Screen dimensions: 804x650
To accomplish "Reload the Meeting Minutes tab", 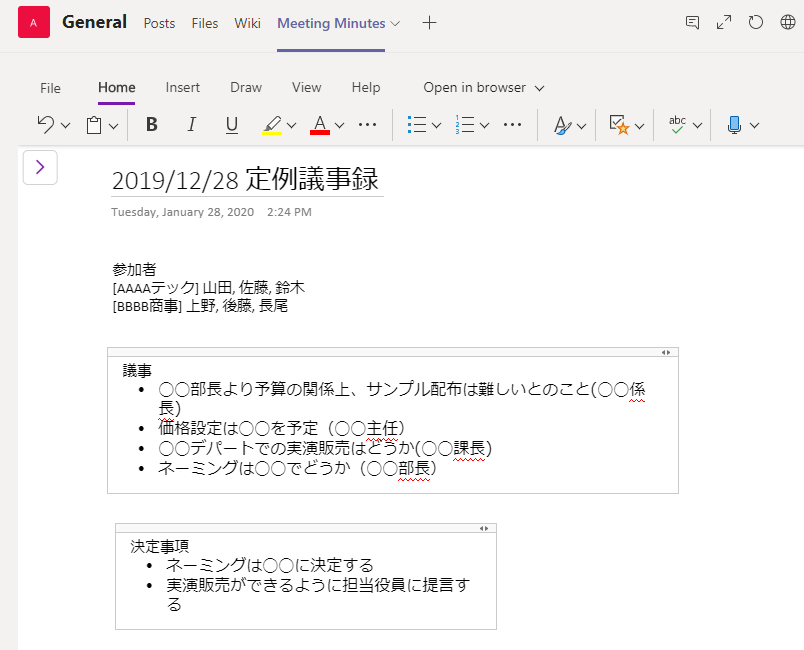I will point(755,22).
